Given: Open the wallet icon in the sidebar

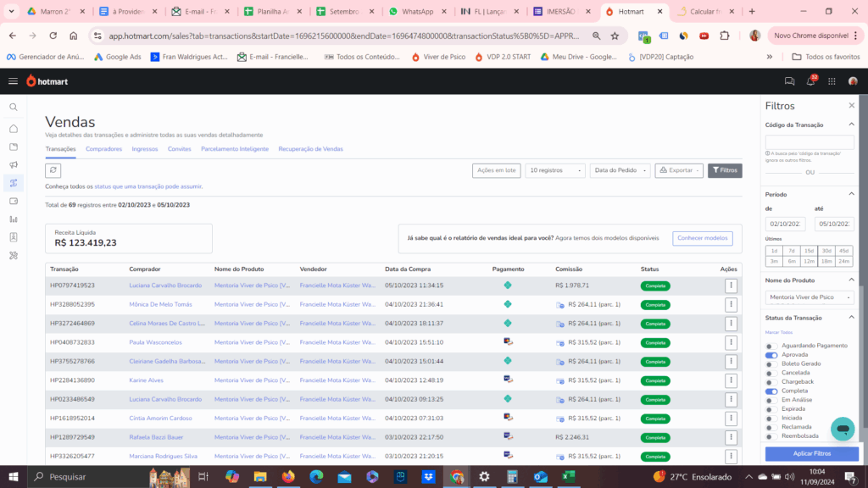Looking at the screenshot, I should tap(14, 202).
